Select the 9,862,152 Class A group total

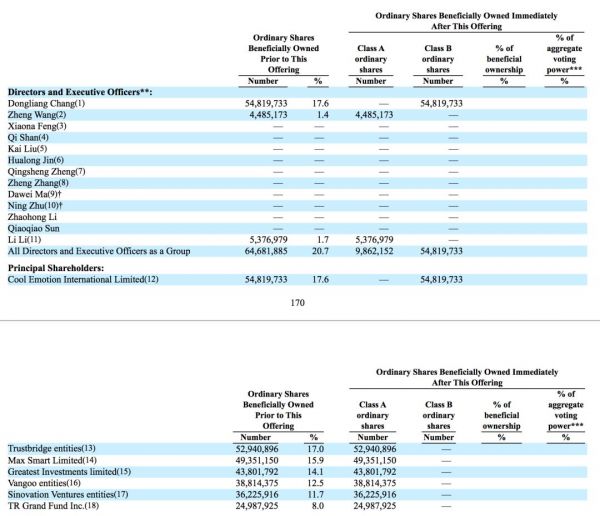point(372,254)
